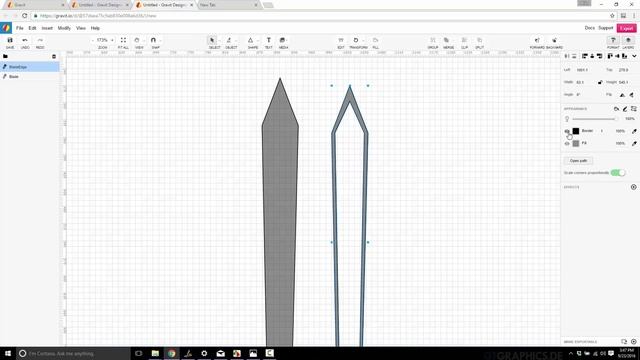Open the Layers panel button

click(x=628, y=40)
